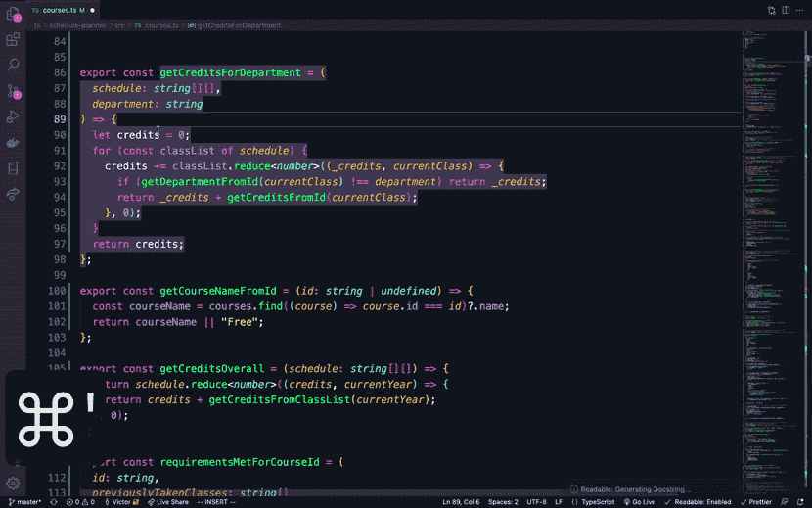Image resolution: width=812 pixels, height=508 pixels.
Task: Open the Run and Debug view
Action: click(13, 117)
